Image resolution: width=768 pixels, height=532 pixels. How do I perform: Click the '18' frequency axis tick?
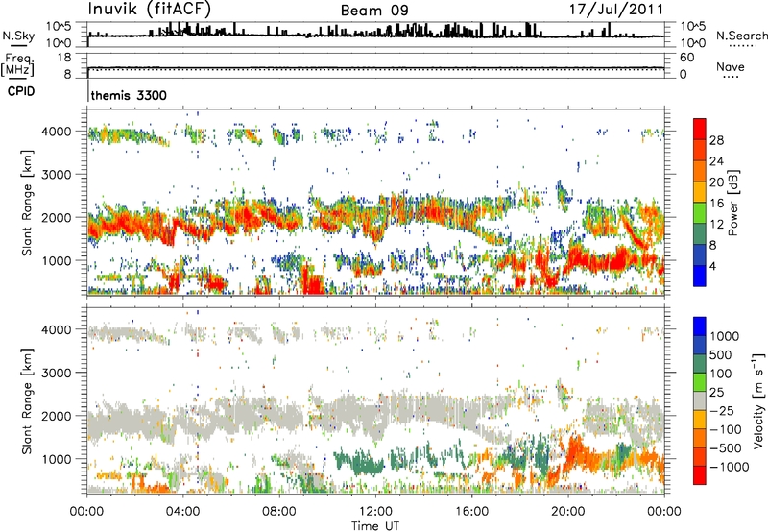[64, 58]
